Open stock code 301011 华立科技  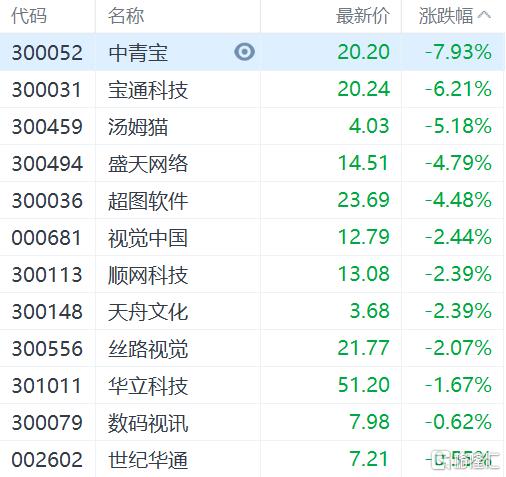click(252, 385)
